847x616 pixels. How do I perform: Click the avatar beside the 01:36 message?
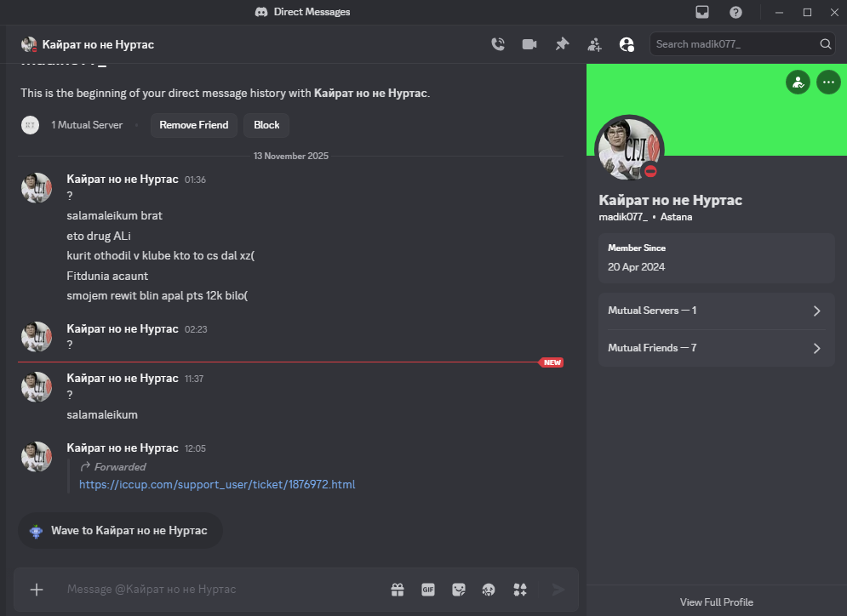(x=37, y=188)
